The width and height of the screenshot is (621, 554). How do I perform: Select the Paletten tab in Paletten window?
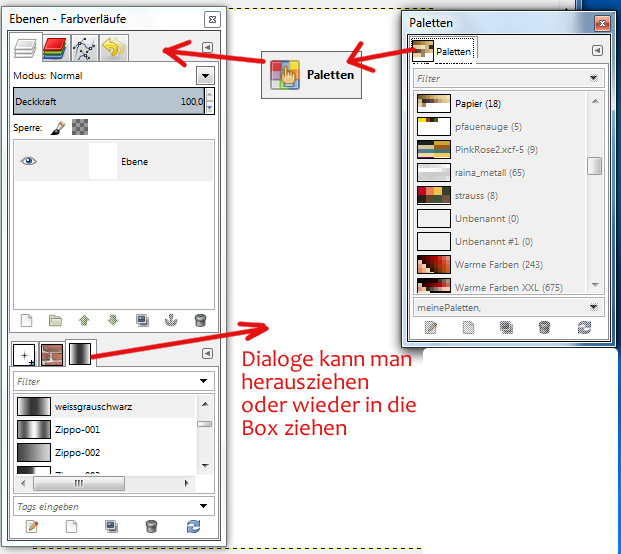(x=443, y=51)
